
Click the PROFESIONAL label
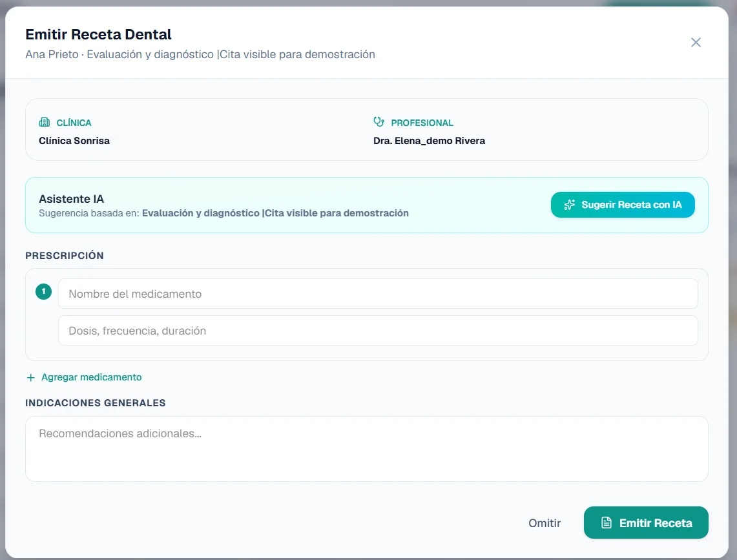pos(422,123)
